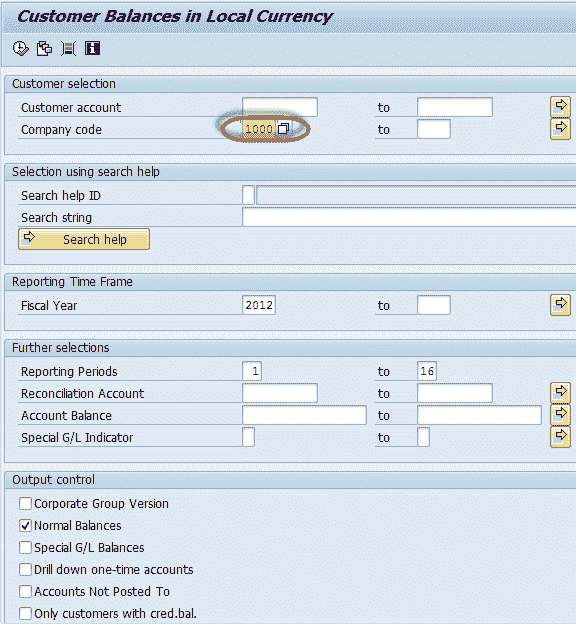
Task: Open multiple selection for Fiscal Year
Action: (560, 305)
